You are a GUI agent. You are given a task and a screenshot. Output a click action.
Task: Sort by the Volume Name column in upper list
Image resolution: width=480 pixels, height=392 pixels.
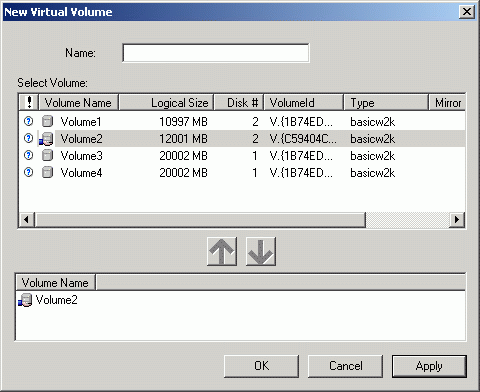pyautogui.click(x=79, y=102)
